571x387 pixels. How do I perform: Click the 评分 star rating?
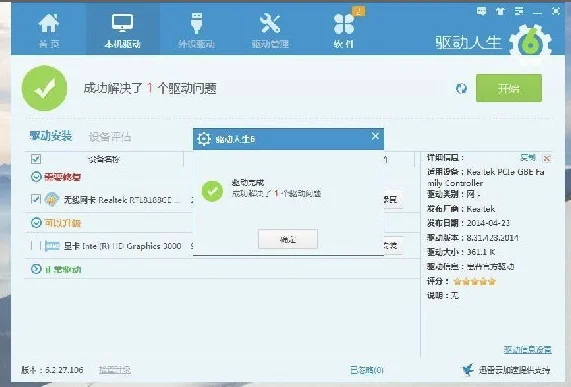pos(474,281)
